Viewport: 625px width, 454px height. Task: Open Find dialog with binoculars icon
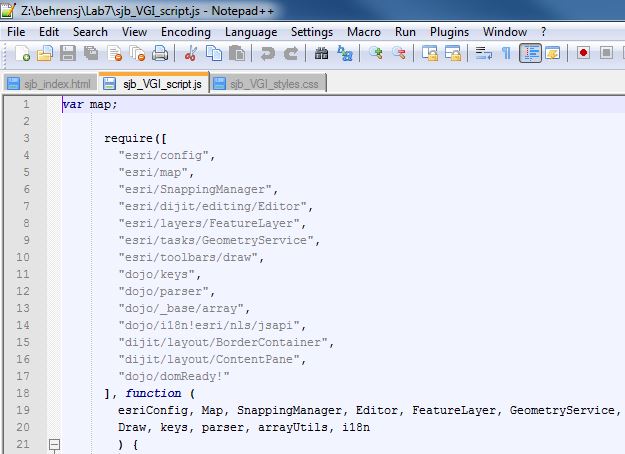[321, 53]
